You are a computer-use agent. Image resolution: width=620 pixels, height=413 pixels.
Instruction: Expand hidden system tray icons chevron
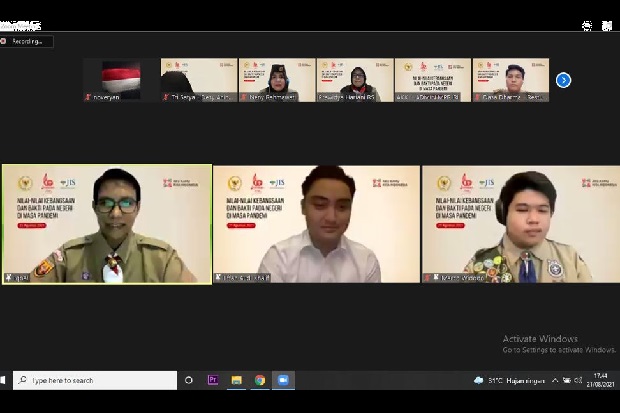pyautogui.click(x=555, y=381)
